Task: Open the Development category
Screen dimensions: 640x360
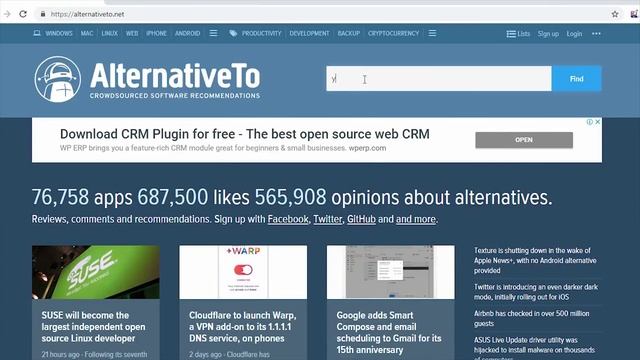Action: tap(309, 33)
